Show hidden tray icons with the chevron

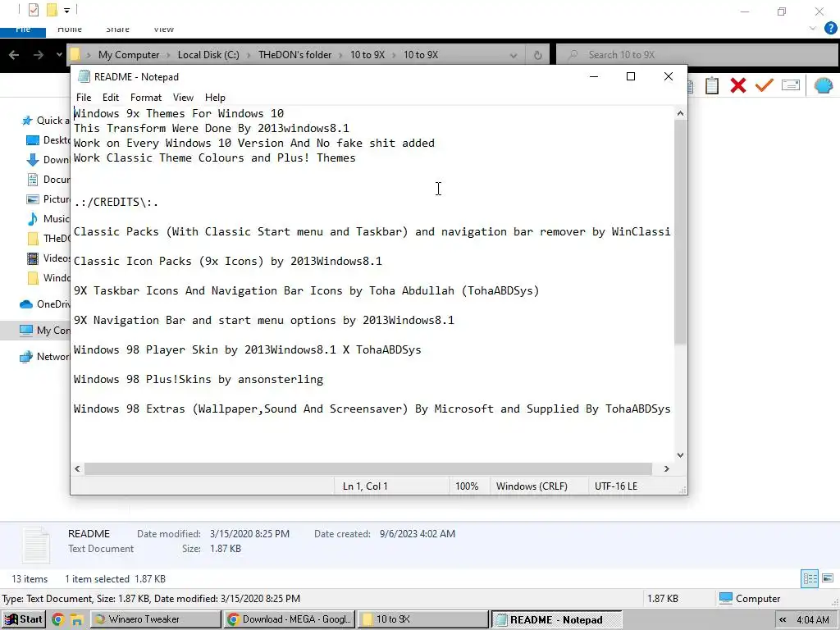coord(783,620)
